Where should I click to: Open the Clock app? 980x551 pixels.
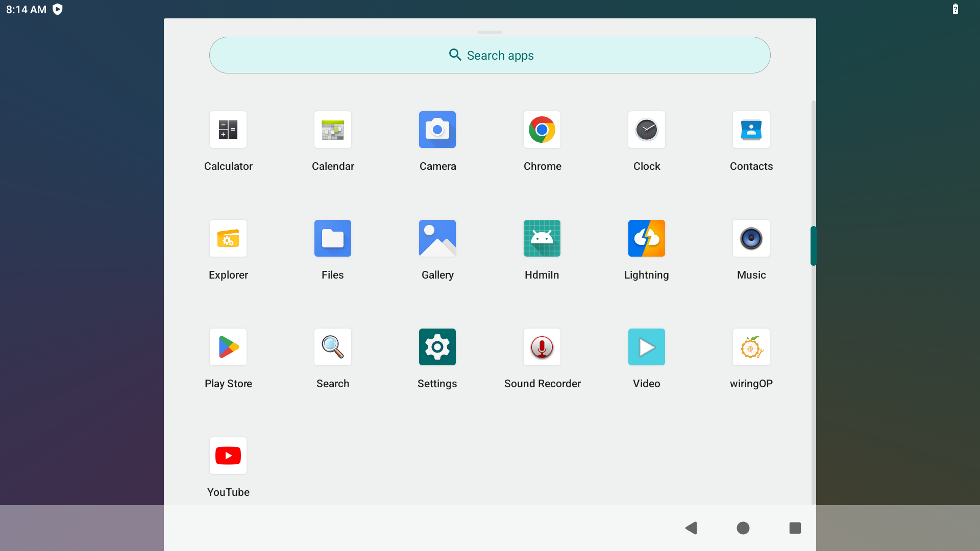pyautogui.click(x=647, y=130)
